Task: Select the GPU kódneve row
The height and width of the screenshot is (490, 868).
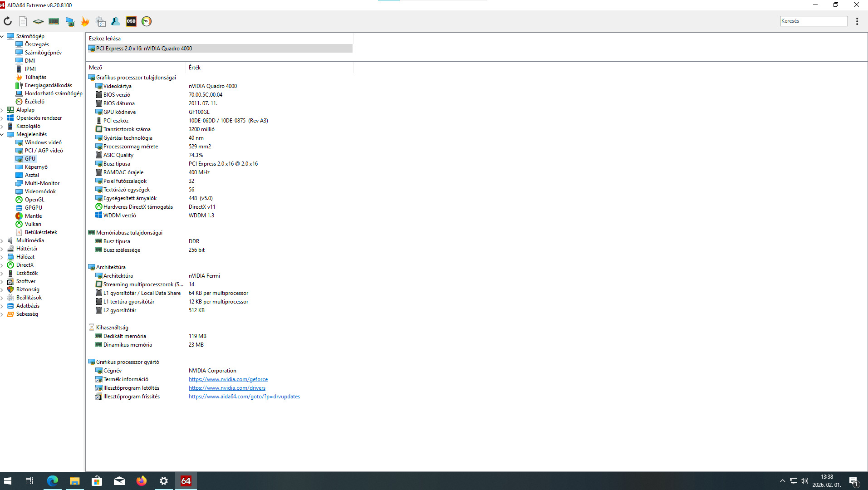Action: click(220, 112)
